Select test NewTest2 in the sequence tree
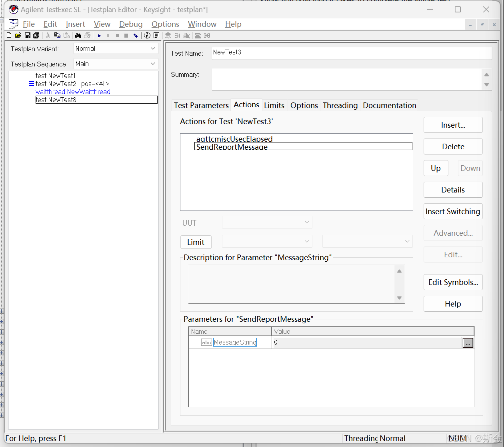The height and width of the screenshot is (447, 504). [x=72, y=84]
